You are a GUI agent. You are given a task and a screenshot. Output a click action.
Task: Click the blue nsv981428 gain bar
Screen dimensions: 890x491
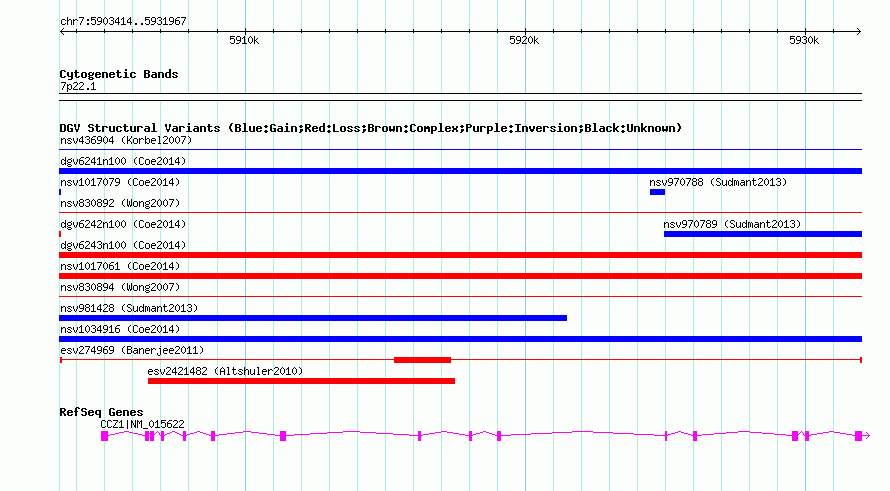point(313,318)
